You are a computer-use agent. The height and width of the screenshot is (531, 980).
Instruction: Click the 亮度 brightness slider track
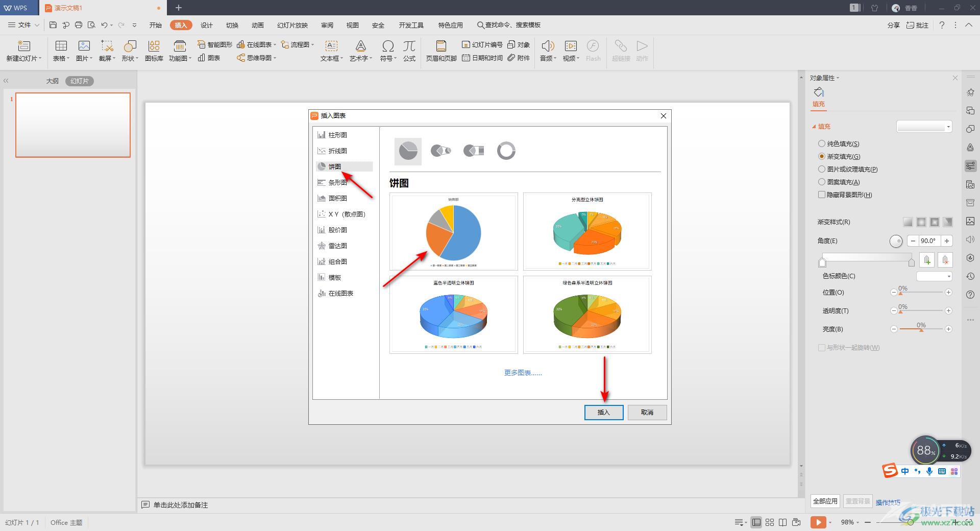[921, 329]
